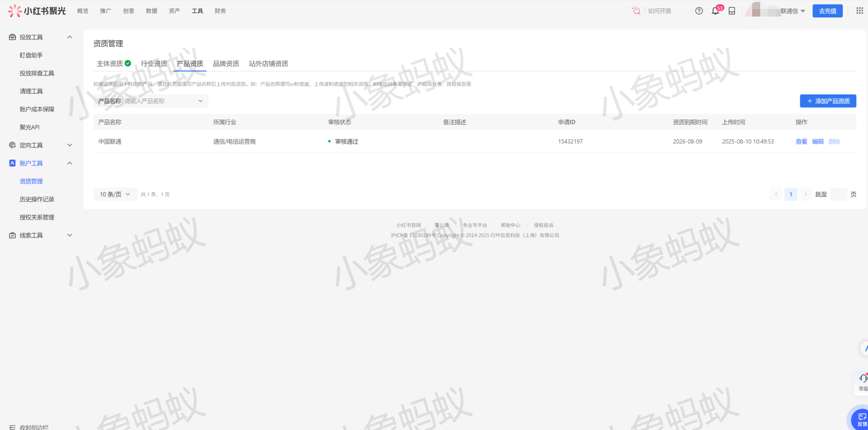This screenshot has width=868, height=430.
Task: Open the 推广 top menu
Action: pyautogui.click(x=106, y=11)
